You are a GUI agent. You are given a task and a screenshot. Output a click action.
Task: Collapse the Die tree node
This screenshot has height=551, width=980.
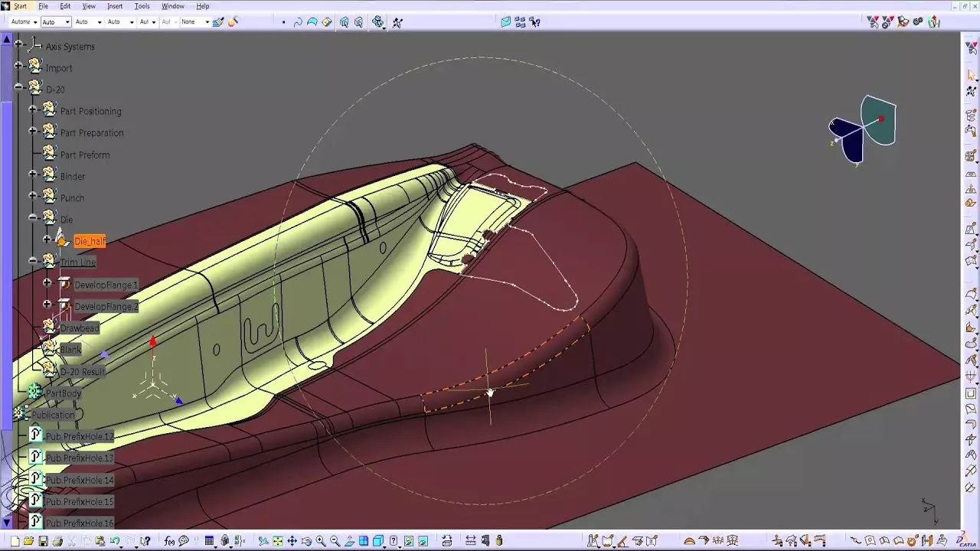point(33,218)
